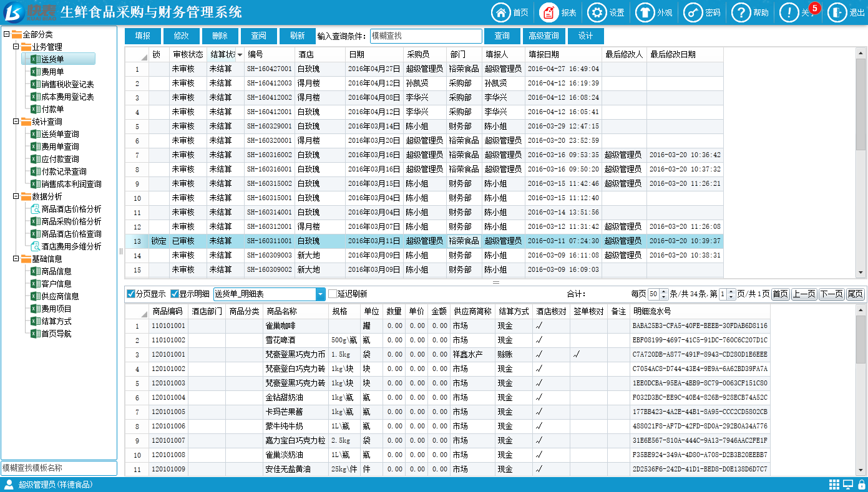
Task: Open 商品信息 under 基础信息
Action: [x=56, y=271]
